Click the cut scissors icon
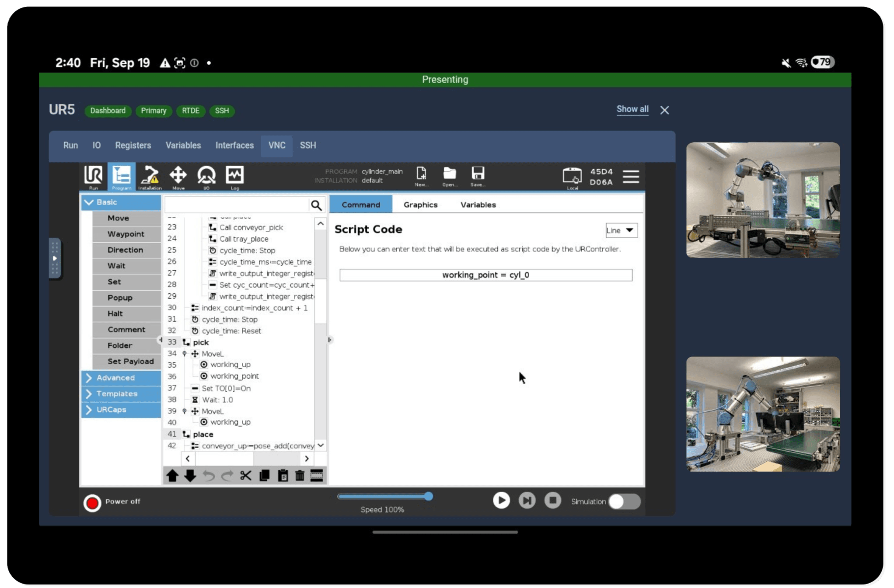 pyautogui.click(x=246, y=476)
